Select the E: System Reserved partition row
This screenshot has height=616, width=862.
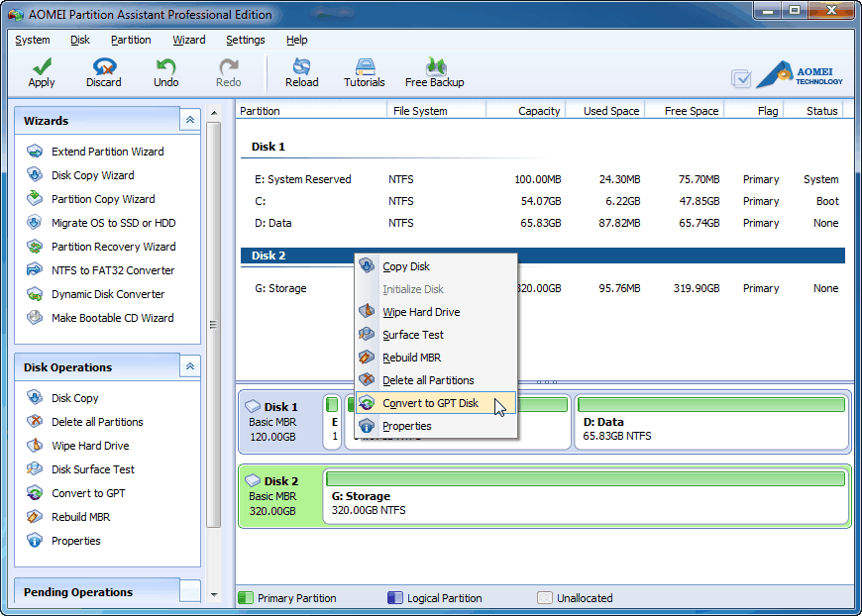(x=543, y=179)
